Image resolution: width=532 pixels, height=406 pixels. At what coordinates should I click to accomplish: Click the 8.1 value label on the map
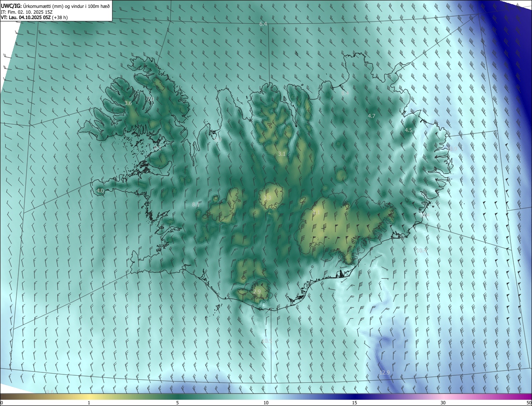pos(196,204)
